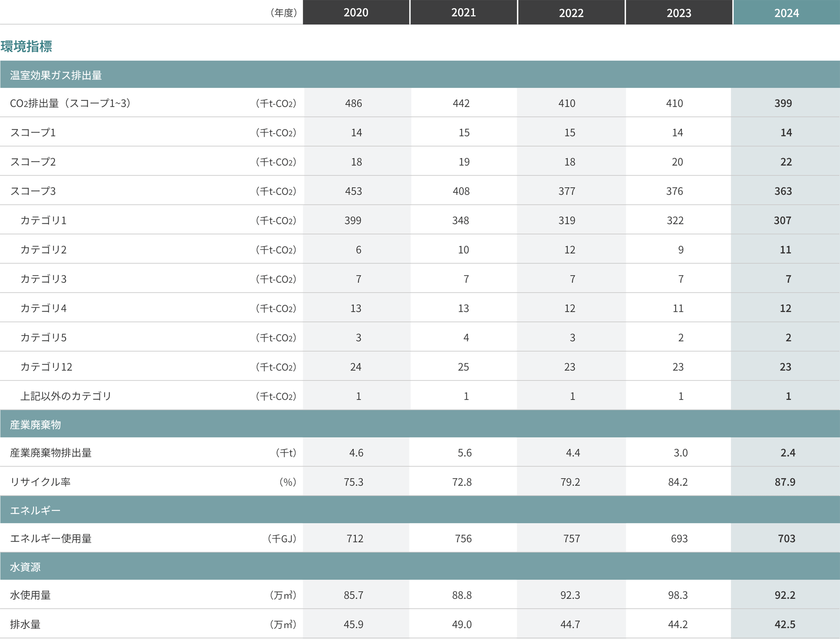Image resolution: width=840 pixels, height=639 pixels.
Task: Click the リサイクル率 row label
Action: coord(40,482)
